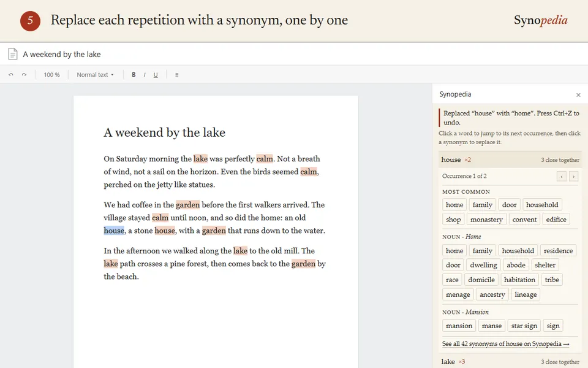Choose 'household' under Most Common

point(542,205)
